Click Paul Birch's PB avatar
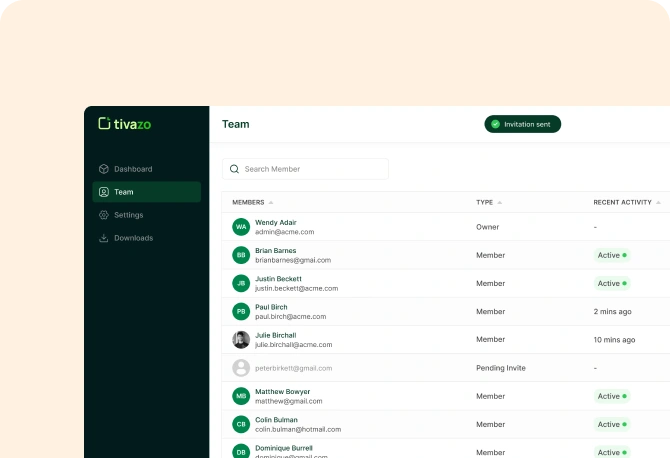The image size is (670, 458). 241,311
